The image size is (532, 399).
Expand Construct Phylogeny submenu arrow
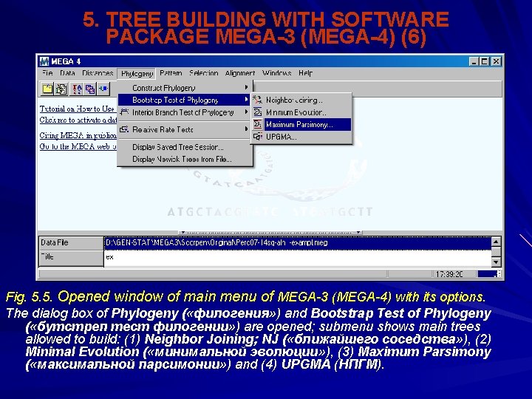(x=246, y=87)
